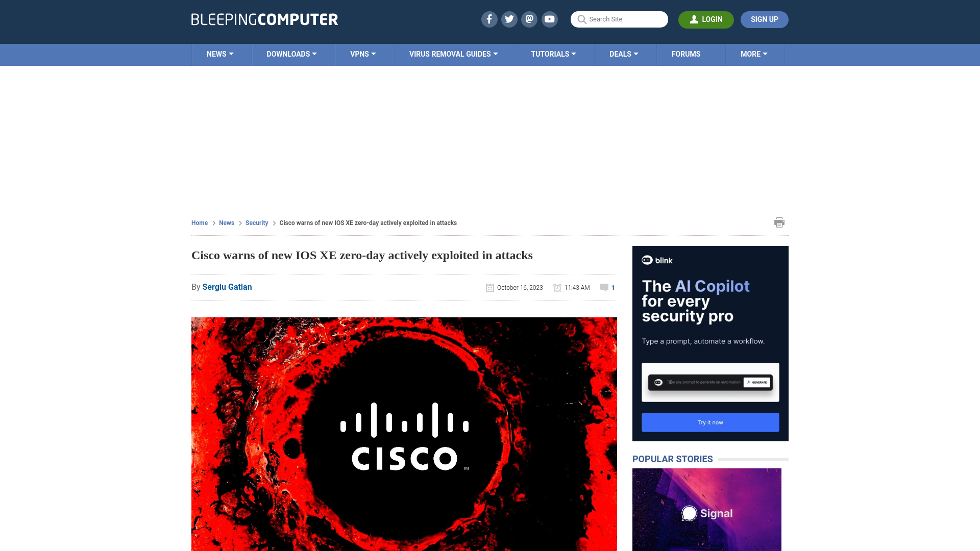Open the YouTube social icon link
This screenshot has width=980, height=551.
[550, 19]
